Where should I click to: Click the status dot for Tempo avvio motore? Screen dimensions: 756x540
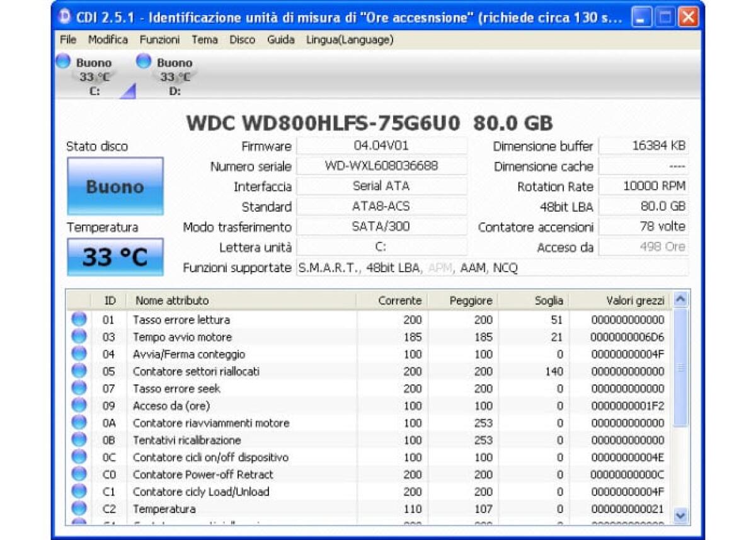pyautogui.click(x=79, y=337)
